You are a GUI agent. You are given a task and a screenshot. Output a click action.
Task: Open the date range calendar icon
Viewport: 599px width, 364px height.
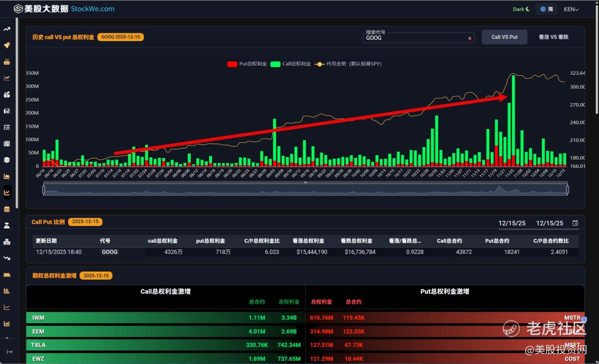click(575, 223)
